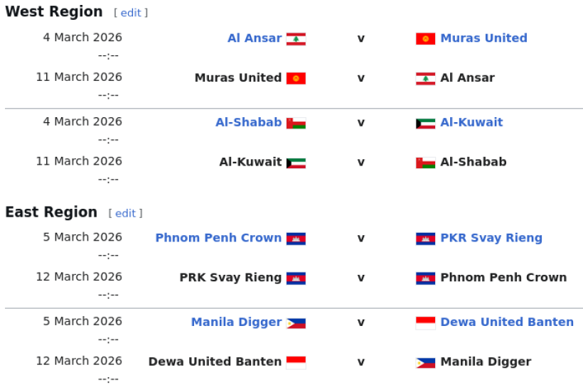Click Indonesia flag beside Dewa United Banten link
583x392 pixels.
tap(425, 323)
